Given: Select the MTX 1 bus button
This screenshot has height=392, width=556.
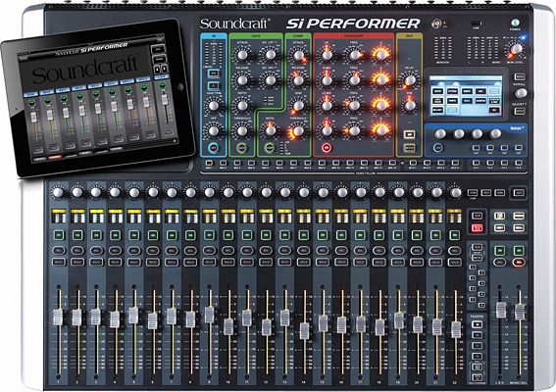Looking at the screenshot, I should [413, 163].
